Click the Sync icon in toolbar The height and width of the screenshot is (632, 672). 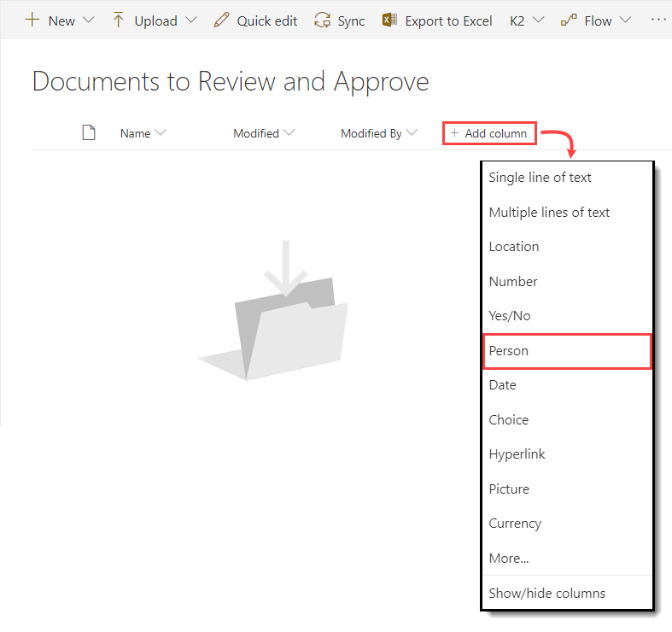click(322, 20)
